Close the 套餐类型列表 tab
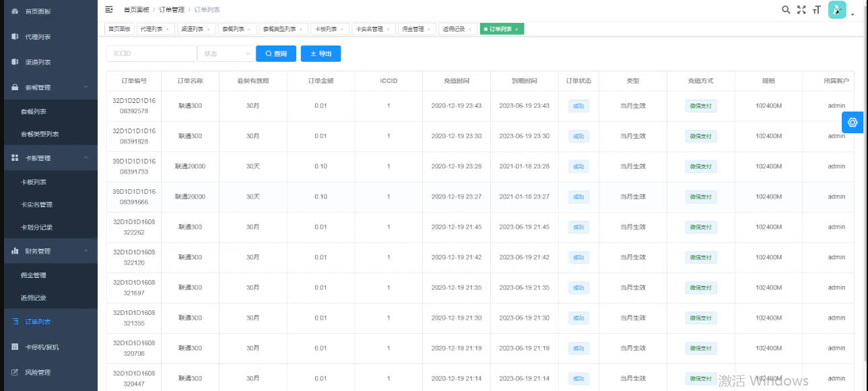Screen dimensions: 868x391 click(x=301, y=30)
